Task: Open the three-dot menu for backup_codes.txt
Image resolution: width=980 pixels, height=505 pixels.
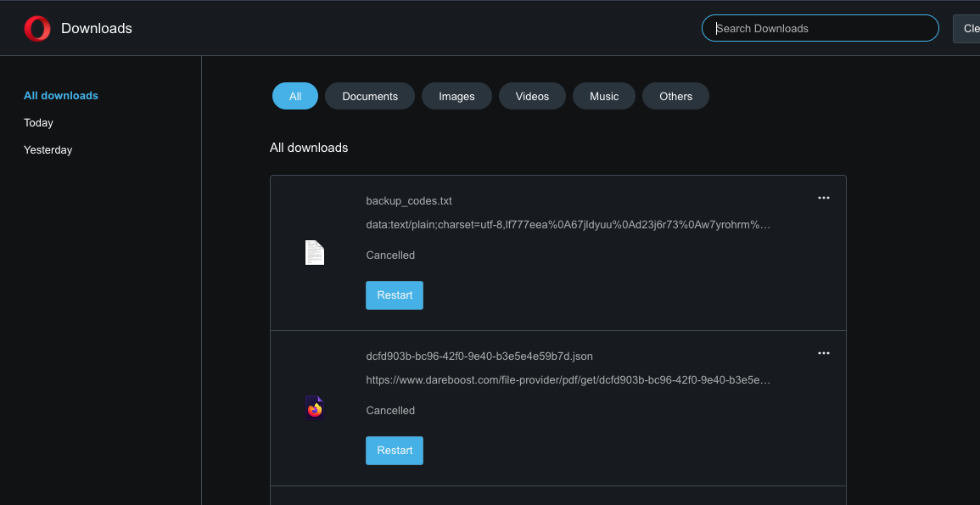Action: [x=824, y=198]
